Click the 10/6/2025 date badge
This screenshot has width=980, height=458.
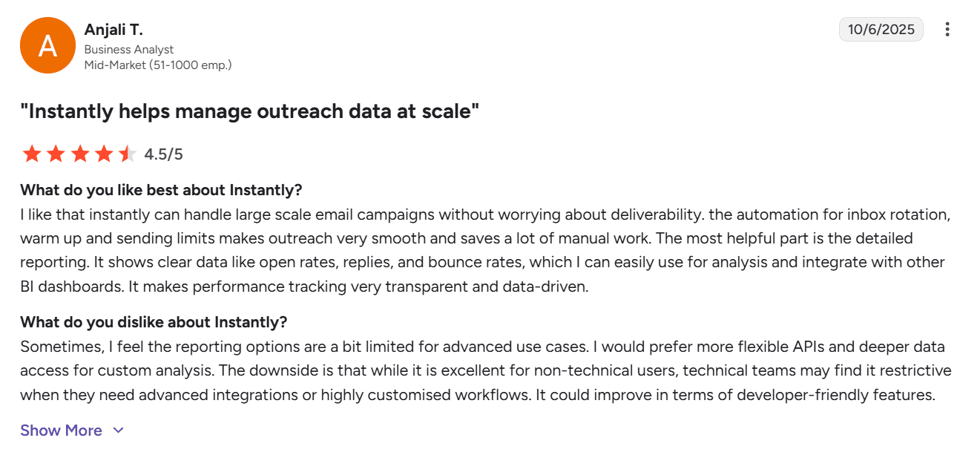point(881,29)
